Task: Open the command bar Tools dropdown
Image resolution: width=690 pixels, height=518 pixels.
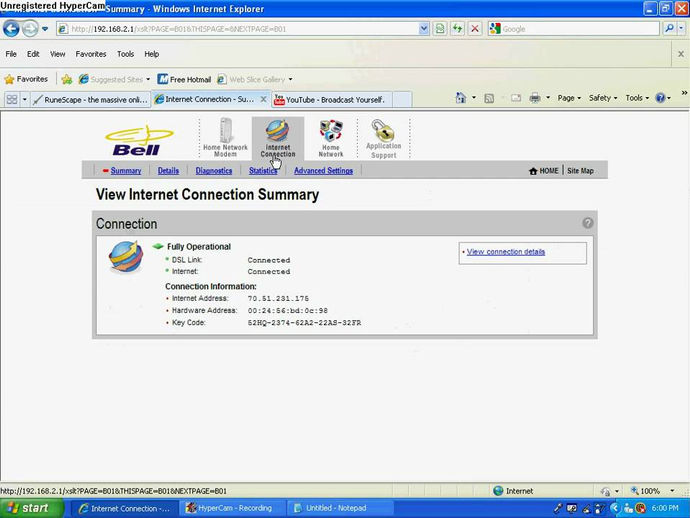Action: click(637, 98)
